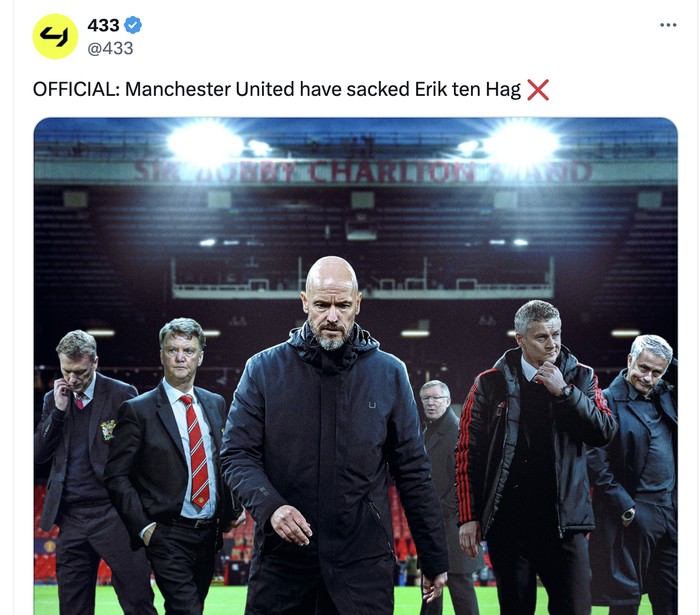The image size is (700, 615).
Task: Click the Sir Bobby Charlton Stand lettering
Action: [362, 172]
